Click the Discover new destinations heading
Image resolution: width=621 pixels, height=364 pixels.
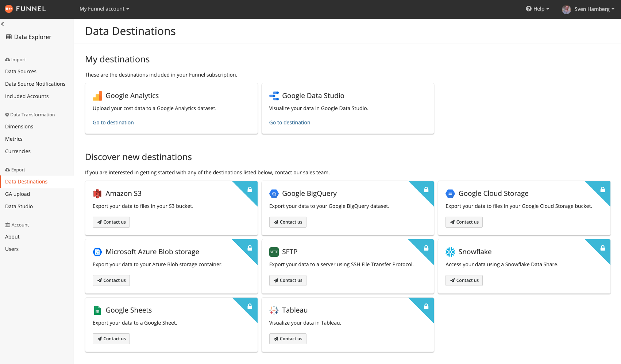pyautogui.click(x=138, y=157)
